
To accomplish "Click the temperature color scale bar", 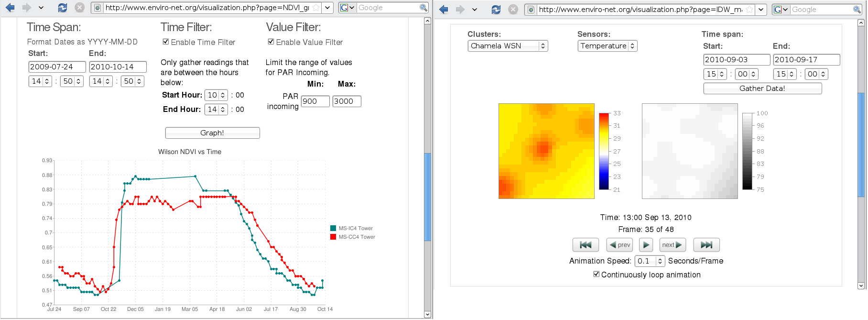I will pyautogui.click(x=604, y=151).
